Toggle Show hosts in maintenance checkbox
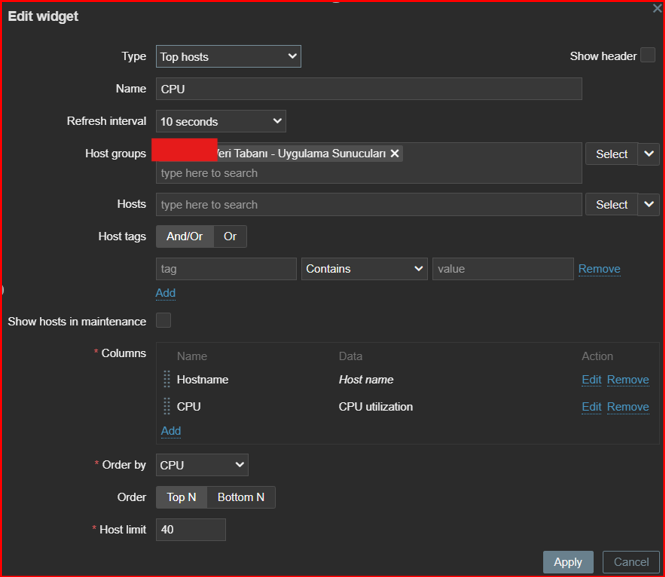665x577 pixels. click(163, 321)
